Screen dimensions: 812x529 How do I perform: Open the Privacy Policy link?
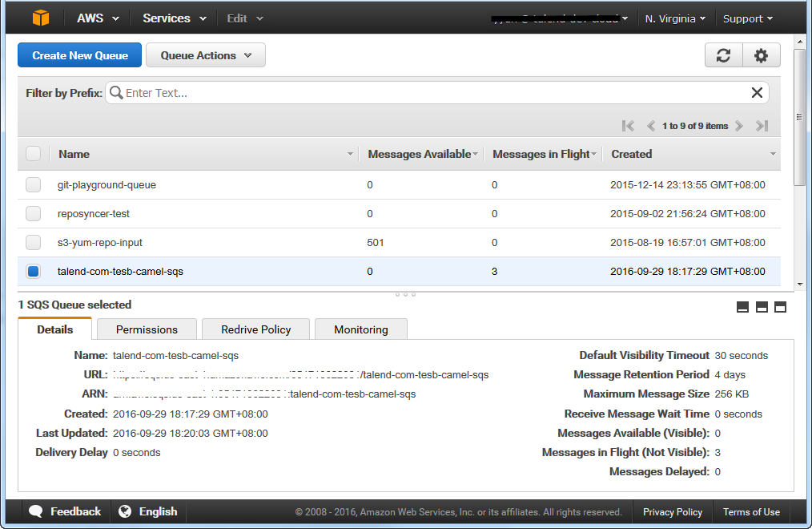(672, 512)
